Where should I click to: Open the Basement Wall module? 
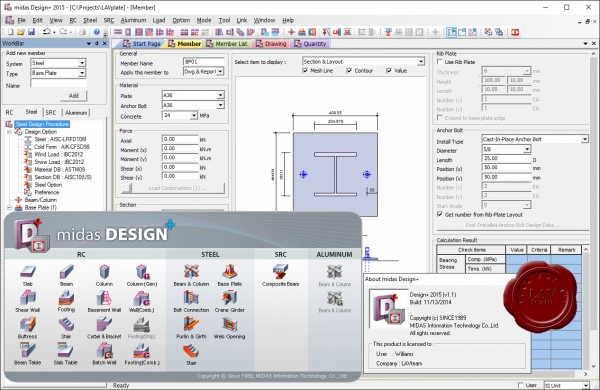(104, 298)
